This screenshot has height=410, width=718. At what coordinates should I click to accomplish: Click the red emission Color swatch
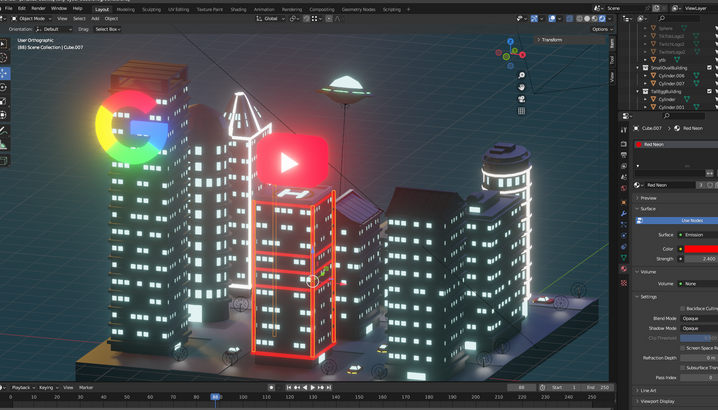coord(701,249)
